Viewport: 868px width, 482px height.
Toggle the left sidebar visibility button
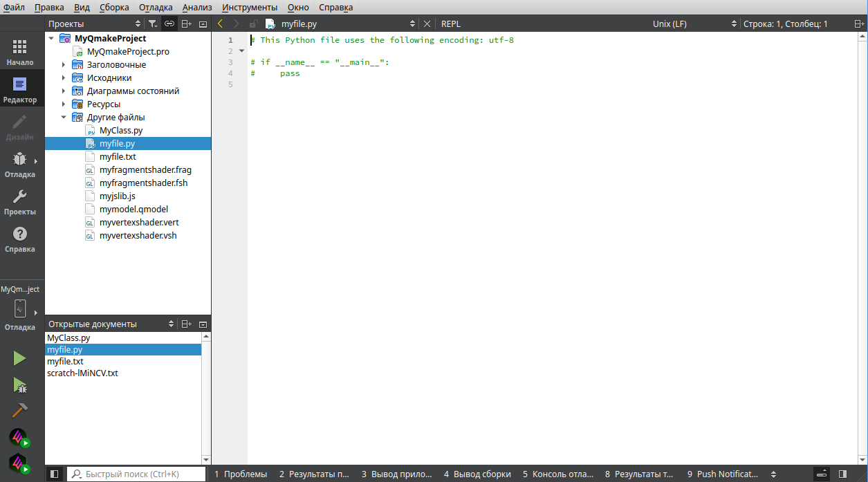point(55,474)
